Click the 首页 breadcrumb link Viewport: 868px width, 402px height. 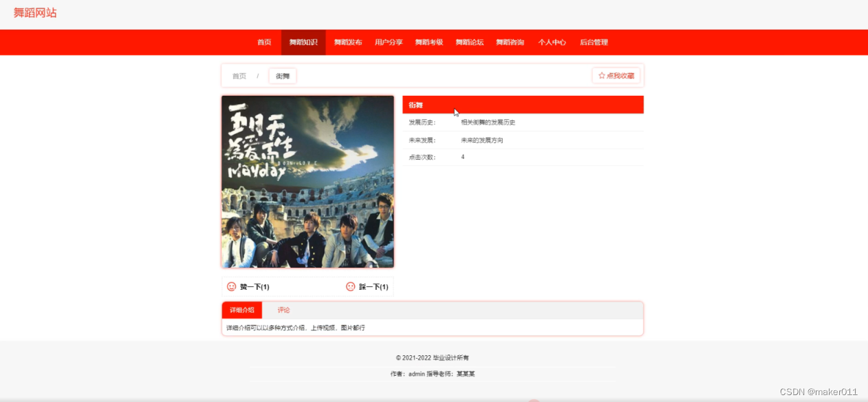pyautogui.click(x=239, y=76)
